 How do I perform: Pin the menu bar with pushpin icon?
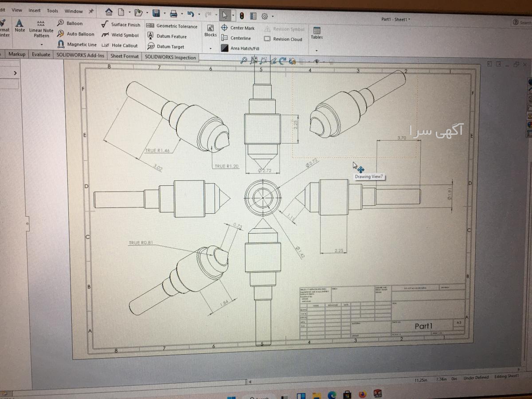91,11
